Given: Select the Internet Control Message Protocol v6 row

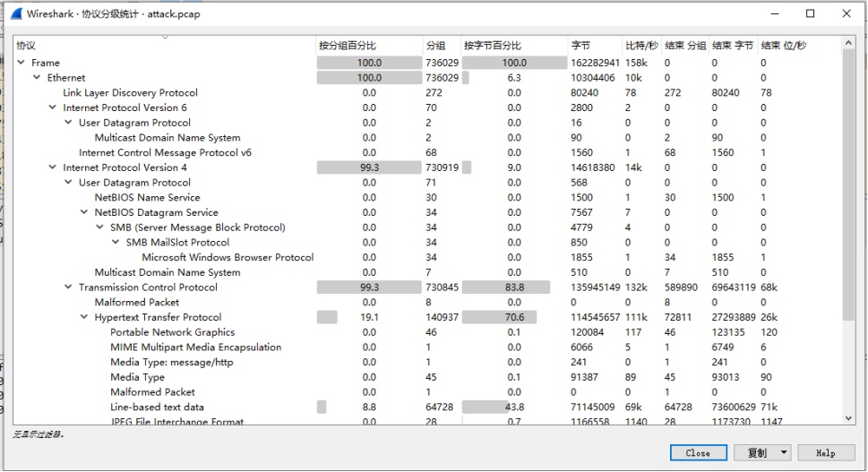Looking at the screenshot, I should click(x=427, y=152).
